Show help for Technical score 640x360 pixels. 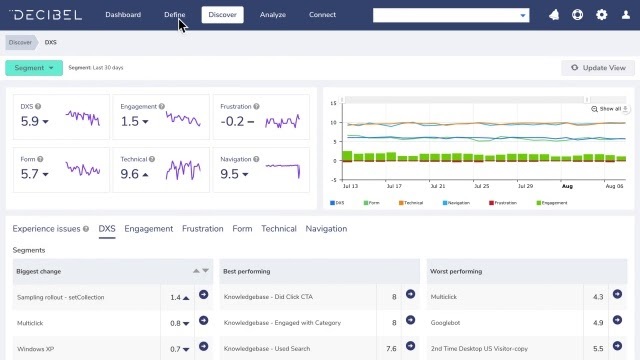coord(152,159)
